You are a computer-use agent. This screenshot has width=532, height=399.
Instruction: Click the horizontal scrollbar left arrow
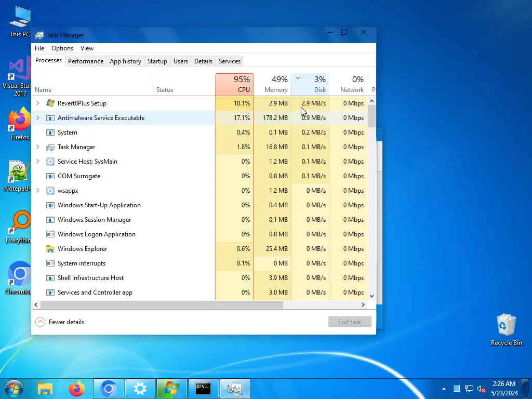36,304
